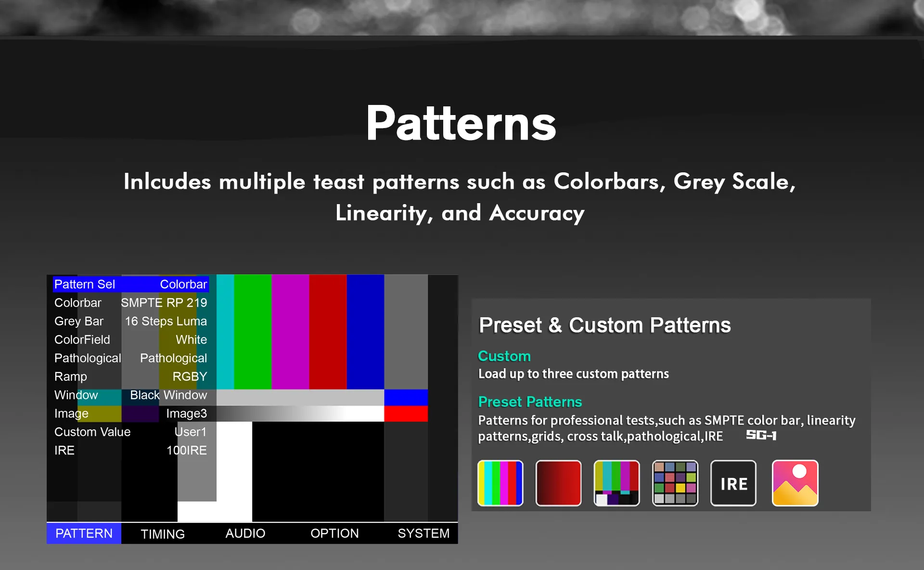Switch to the PATTERN tab

pos(84,533)
